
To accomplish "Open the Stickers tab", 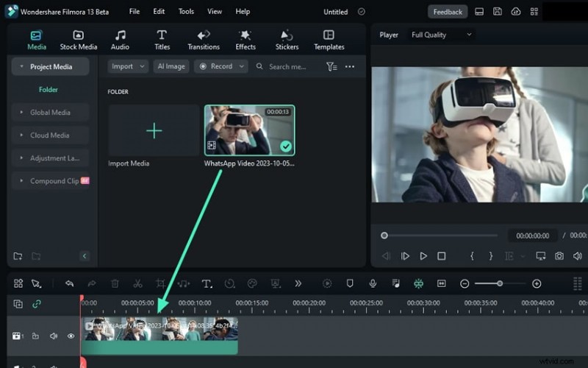I will pos(287,40).
